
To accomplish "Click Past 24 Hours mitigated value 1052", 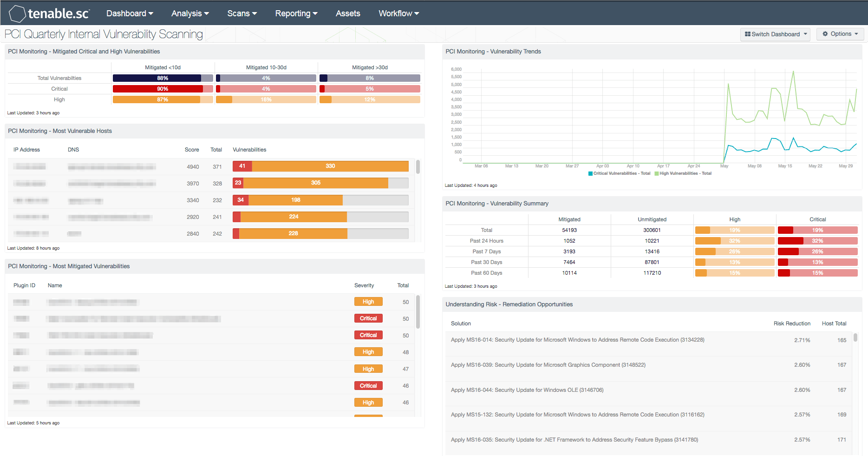I will pos(569,241).
